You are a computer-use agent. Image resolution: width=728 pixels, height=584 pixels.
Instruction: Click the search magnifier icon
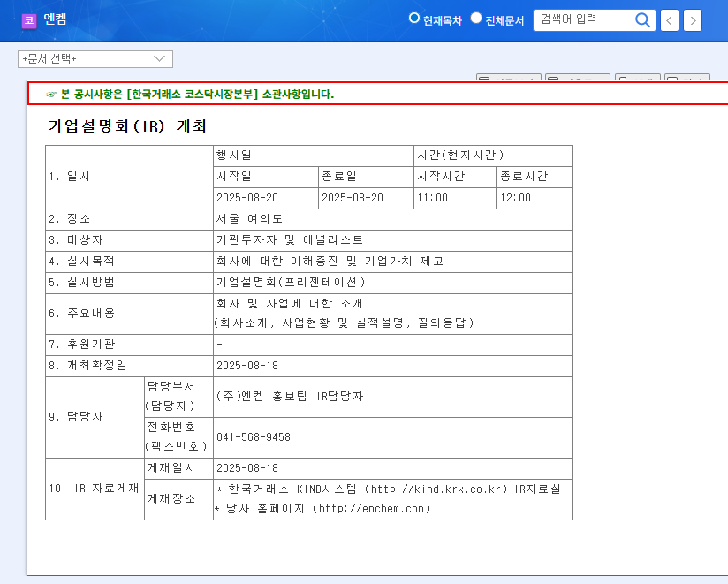pos(642,19)
